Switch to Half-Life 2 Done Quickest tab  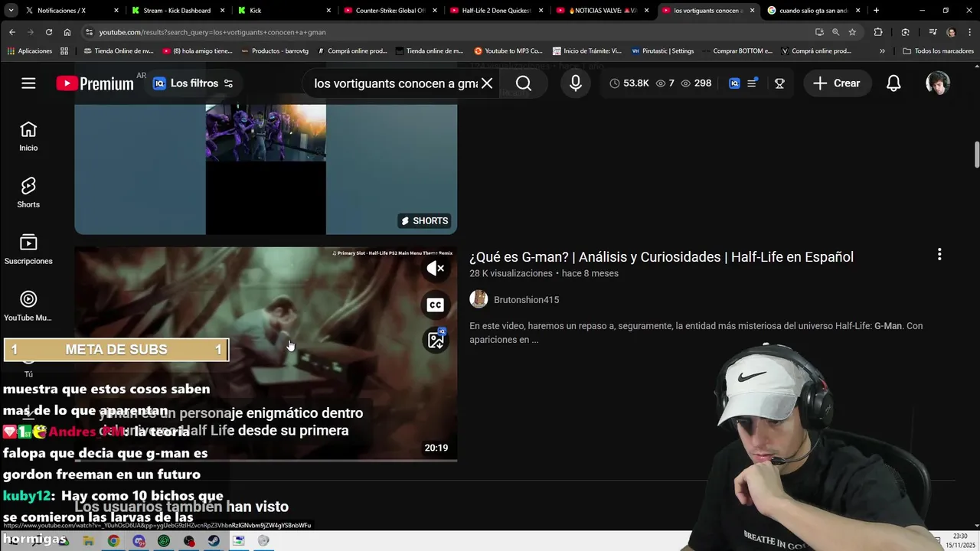(x=495, y=11)
